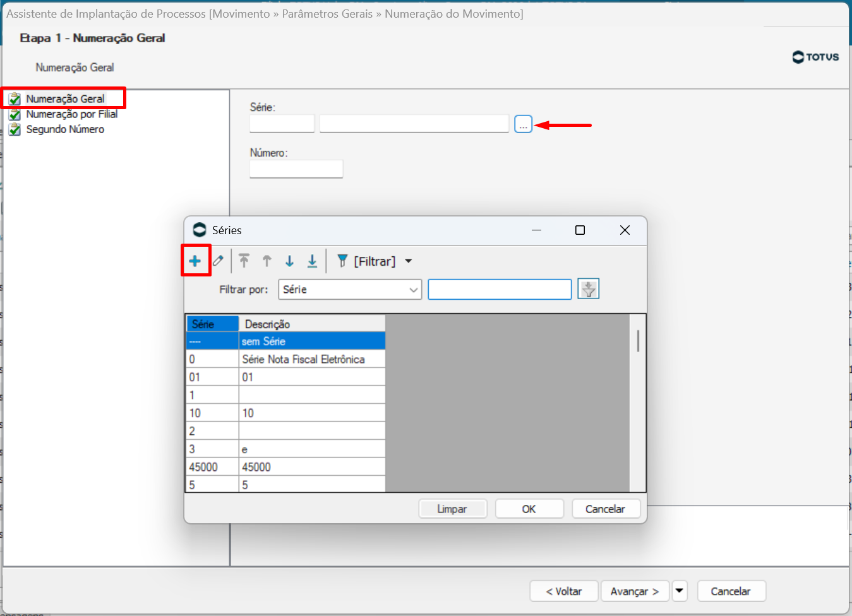Viewport: 852px width, 616px height.
Task: Jump to the last record in Séries
Action: coord(312,261)
